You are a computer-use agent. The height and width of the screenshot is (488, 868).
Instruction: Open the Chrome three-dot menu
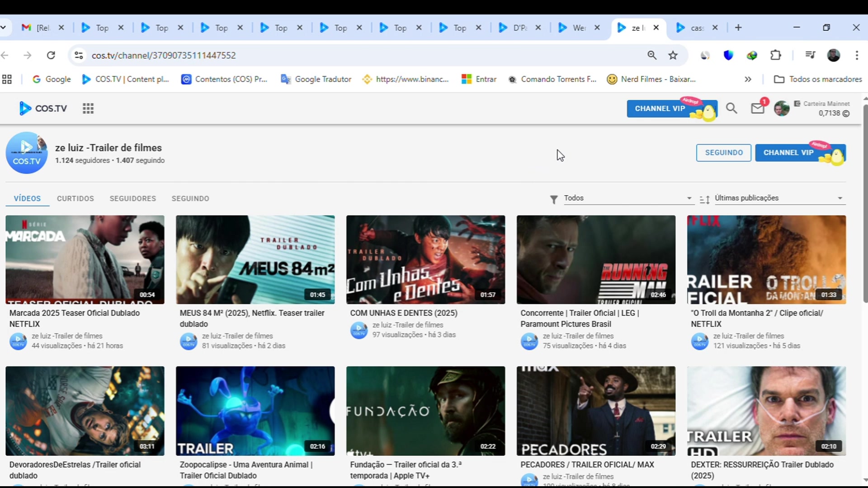click(857, 55)
